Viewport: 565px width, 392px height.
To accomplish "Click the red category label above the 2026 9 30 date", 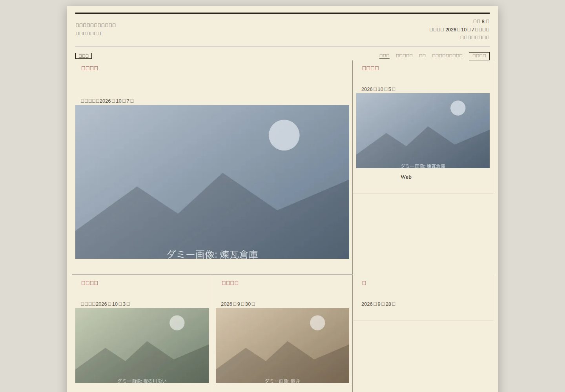I will click(x=230, y=283).
